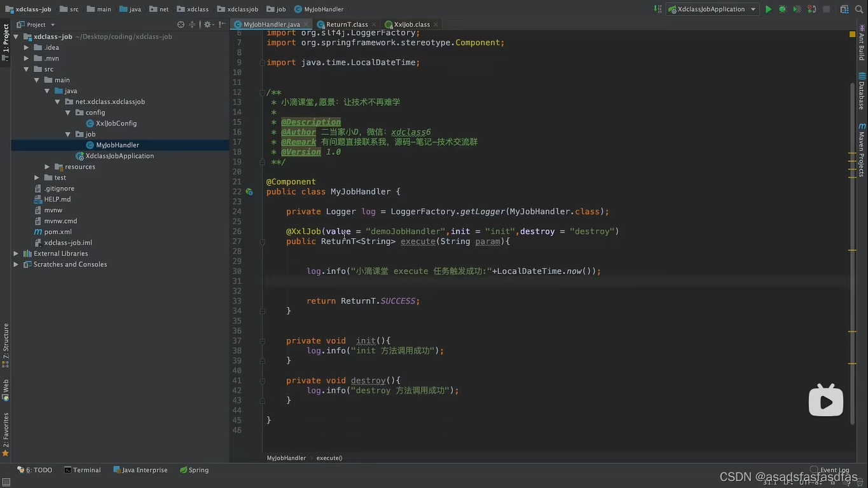The image size is (868, 488).
Task: Collapse all in Project panel
Action: click(192, 25)
